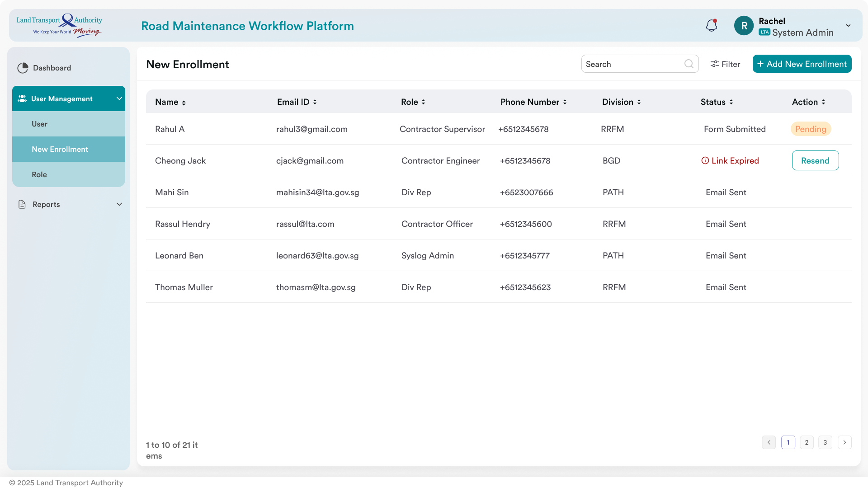Click email rahul3@gmail.com
868x488 pixels.
[312, 129]
